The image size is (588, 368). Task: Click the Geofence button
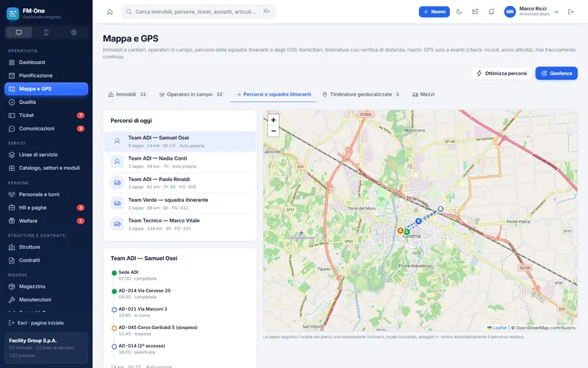(x=556, y=73)
